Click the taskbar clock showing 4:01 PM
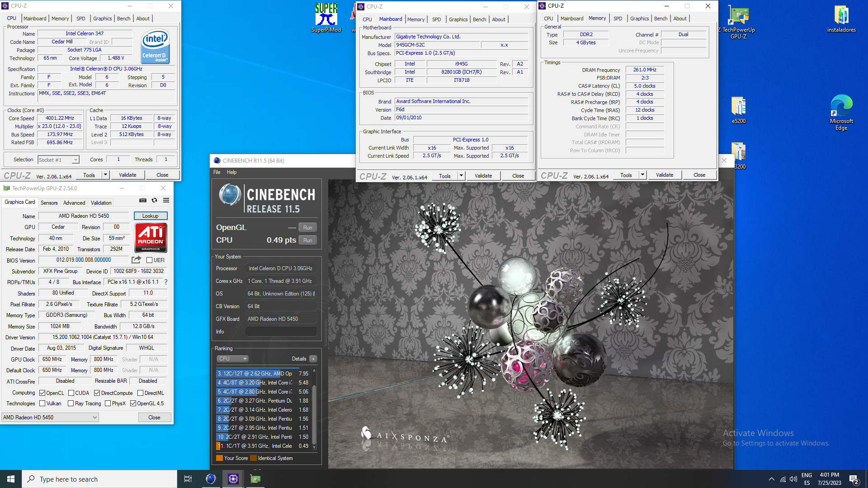Image resolution: width=868 pixels, height=488 pixels. 829,479
